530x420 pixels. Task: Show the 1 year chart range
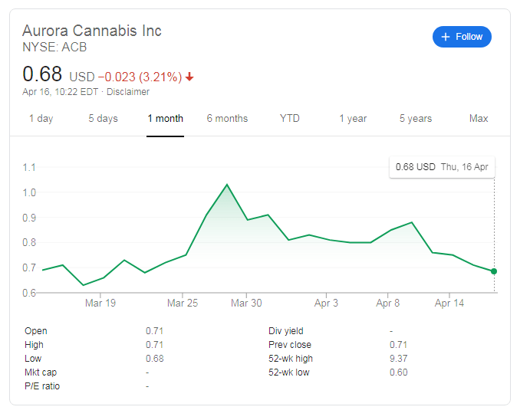pos(353,119)
